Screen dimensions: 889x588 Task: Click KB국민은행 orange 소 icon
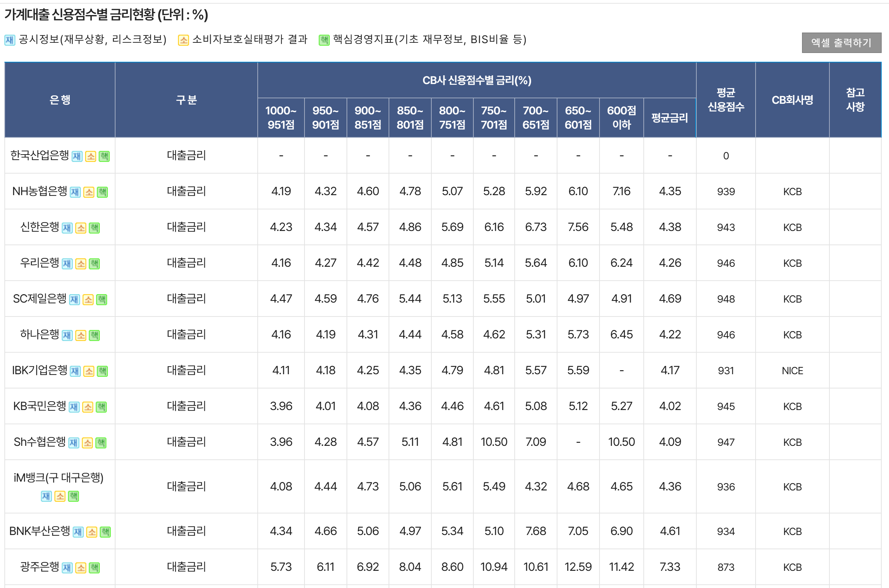[x=88, y=407]
